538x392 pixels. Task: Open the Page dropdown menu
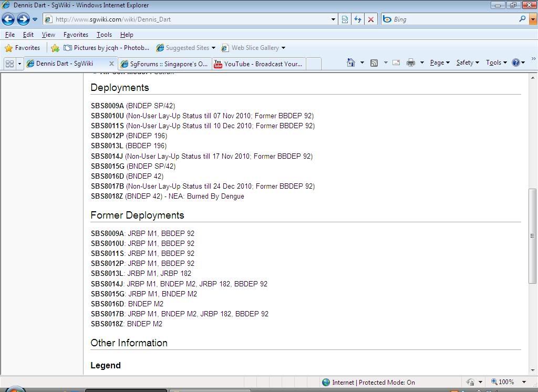439,63
